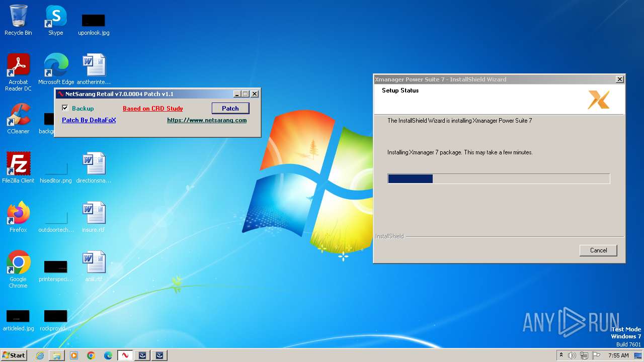The width and height of the screenshot is (644, 362).
Task: Open https://www.netsarang.com link
Action: coord(207,120)
